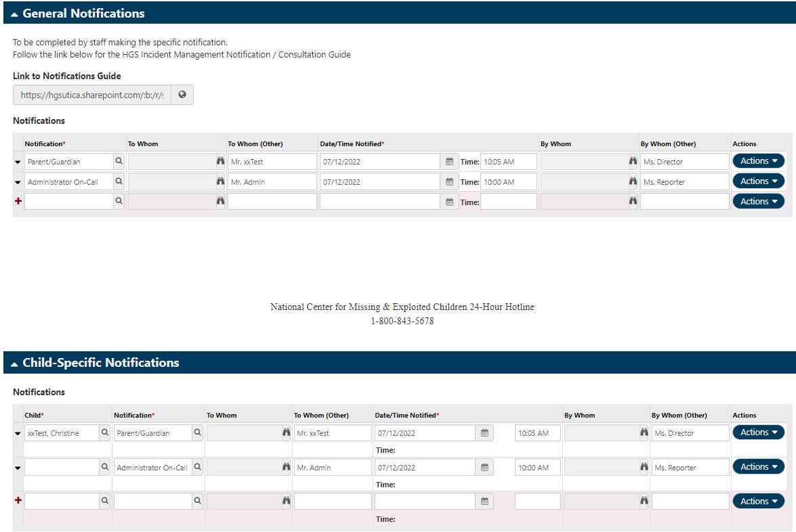796x532 pixels.
Task: Add a new Child-Specific Notification via the plus icon
Action: coord(16,501)
